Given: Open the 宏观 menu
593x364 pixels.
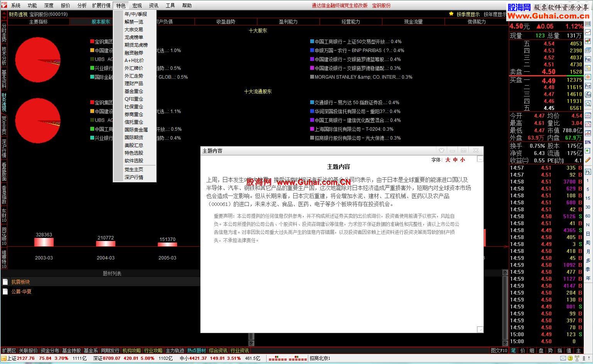Looking at the screenshot, I should tap(137, 5).
